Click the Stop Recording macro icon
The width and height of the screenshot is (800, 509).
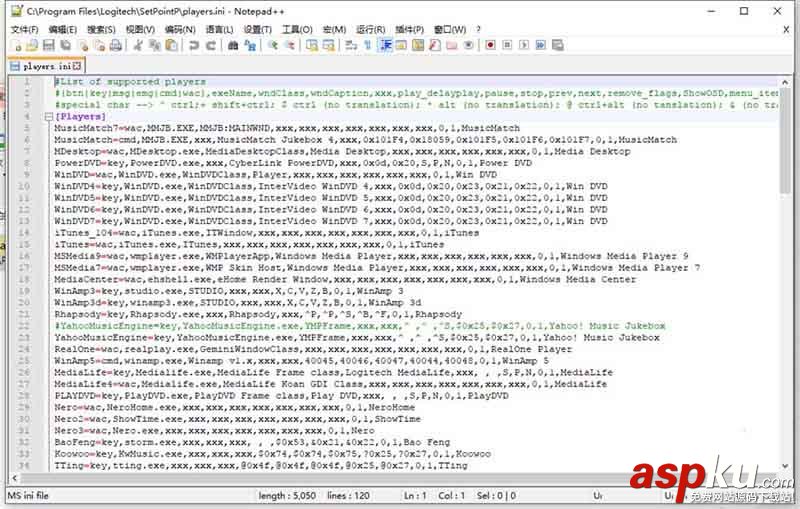[507, 45]
